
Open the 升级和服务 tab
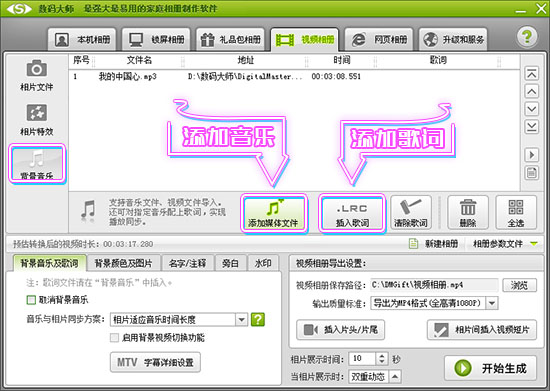coord(453,40)
